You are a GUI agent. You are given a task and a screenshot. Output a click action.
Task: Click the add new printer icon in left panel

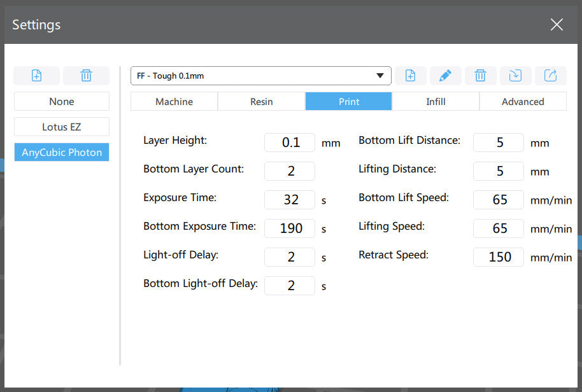tap(37, 76)
